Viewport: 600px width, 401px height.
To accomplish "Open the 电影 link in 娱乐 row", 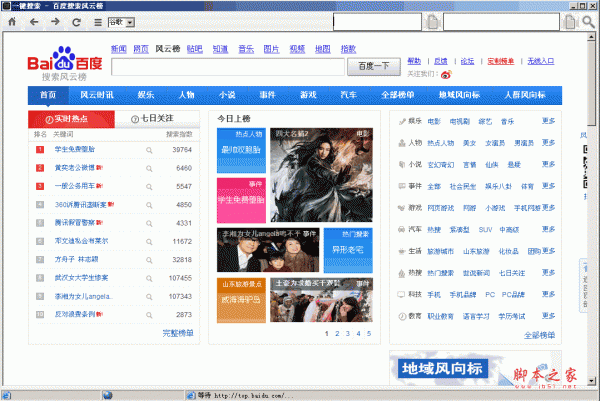I will [434, 122].
